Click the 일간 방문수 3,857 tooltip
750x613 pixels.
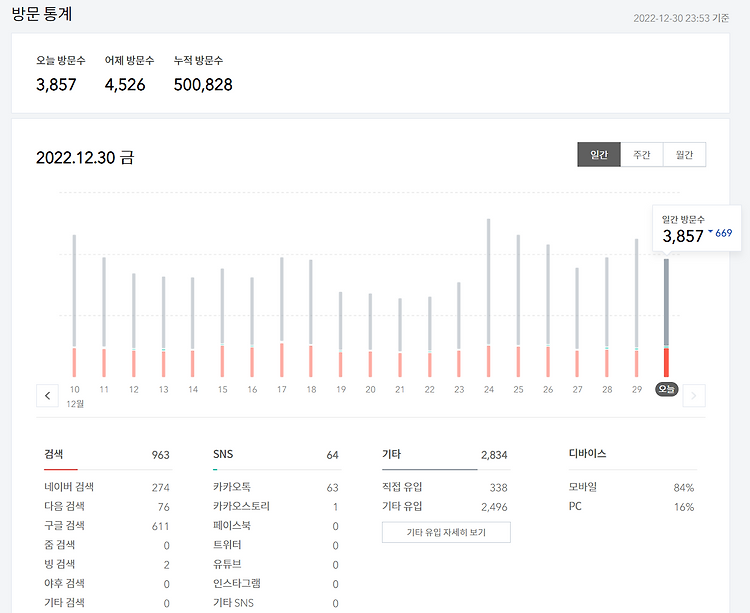point(697,229)
